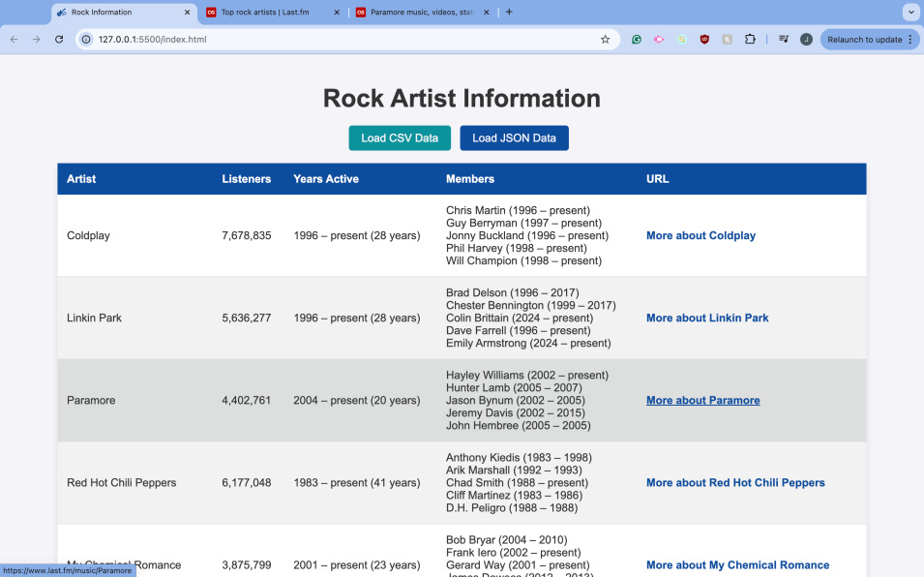Open More about Paramore link
The height and width of the screenshot is (577, 924).
click(703, 401)
